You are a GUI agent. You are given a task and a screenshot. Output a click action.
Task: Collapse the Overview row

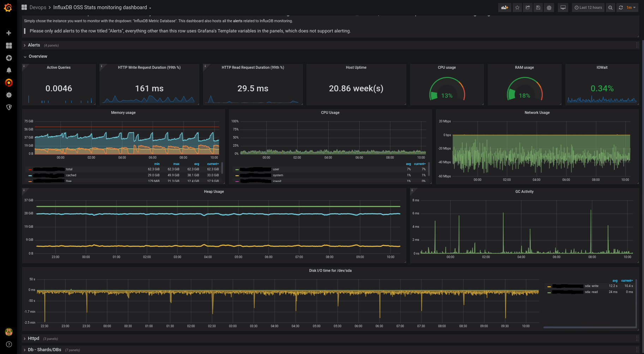click(38, 56)
